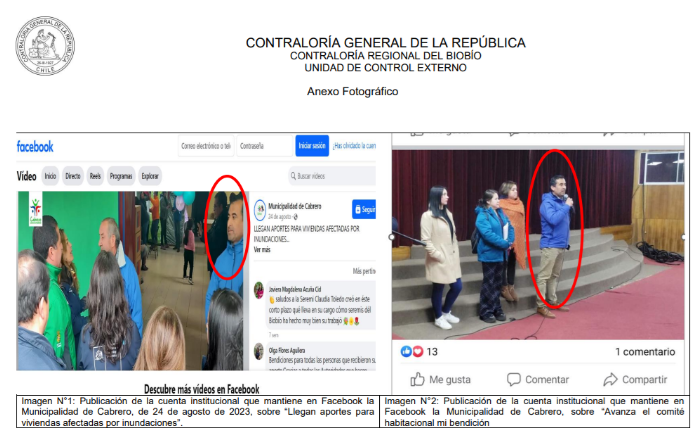Image resolution: width=696 pixels, height=439 pixels.
Task: Click the Me gusta button
Action: [x=440, y=380]
